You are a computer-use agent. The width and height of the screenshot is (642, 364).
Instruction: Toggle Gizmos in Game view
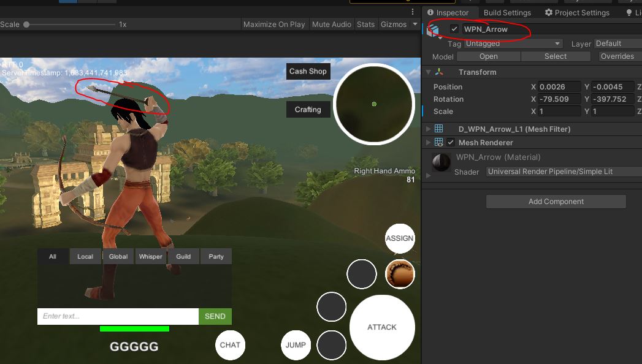pos(394,24)
